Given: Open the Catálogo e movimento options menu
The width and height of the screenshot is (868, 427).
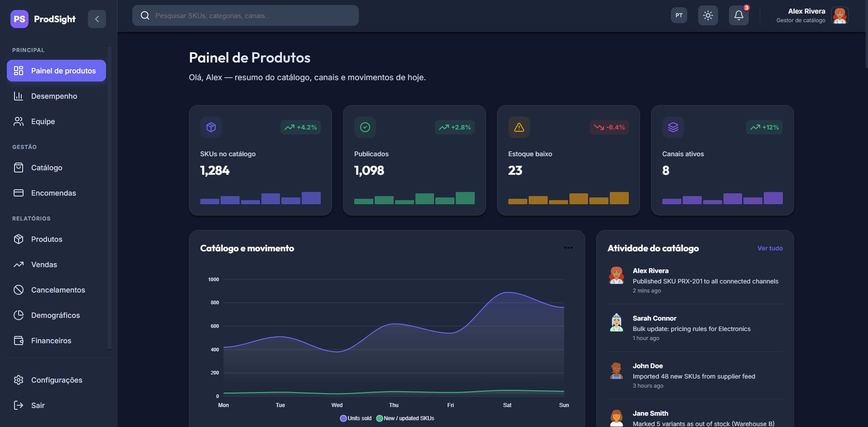Looking at the screenshot, I should tap(569, 248).
